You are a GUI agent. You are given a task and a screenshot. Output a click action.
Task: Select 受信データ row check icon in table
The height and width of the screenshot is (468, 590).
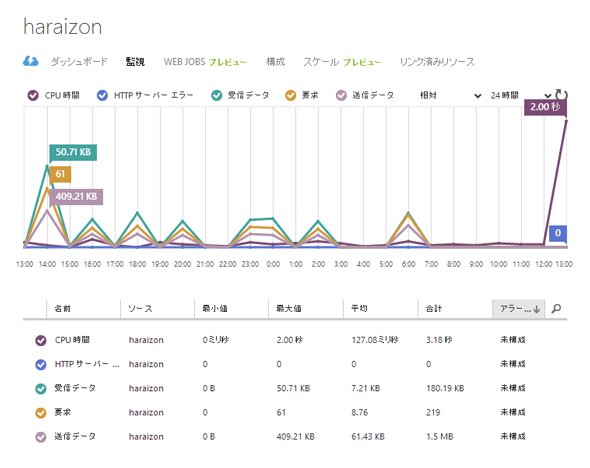tap(41, 388)
